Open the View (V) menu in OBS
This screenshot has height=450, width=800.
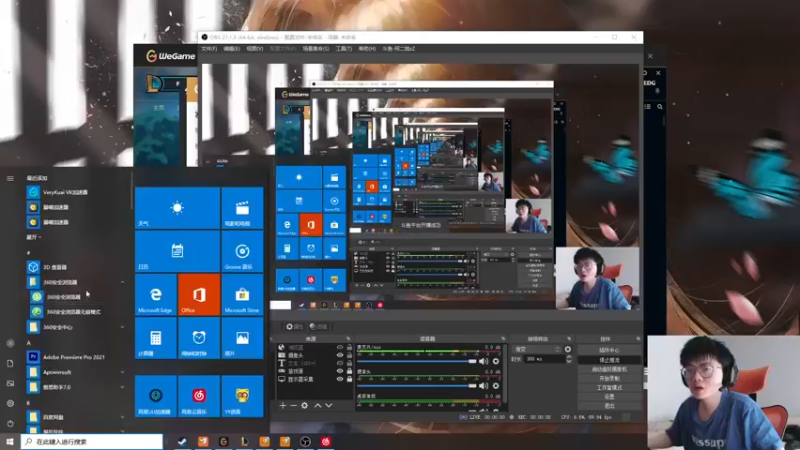point(255,49)
